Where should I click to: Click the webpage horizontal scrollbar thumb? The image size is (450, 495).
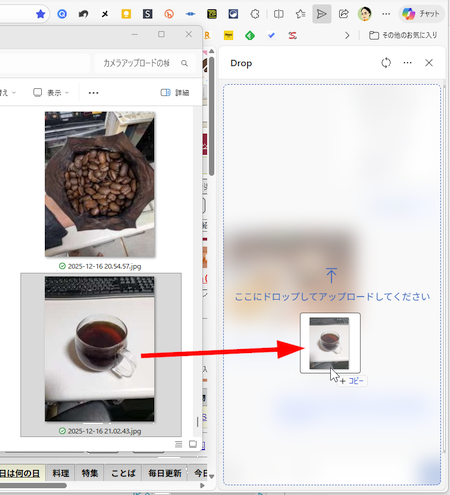tap(33, 485)
